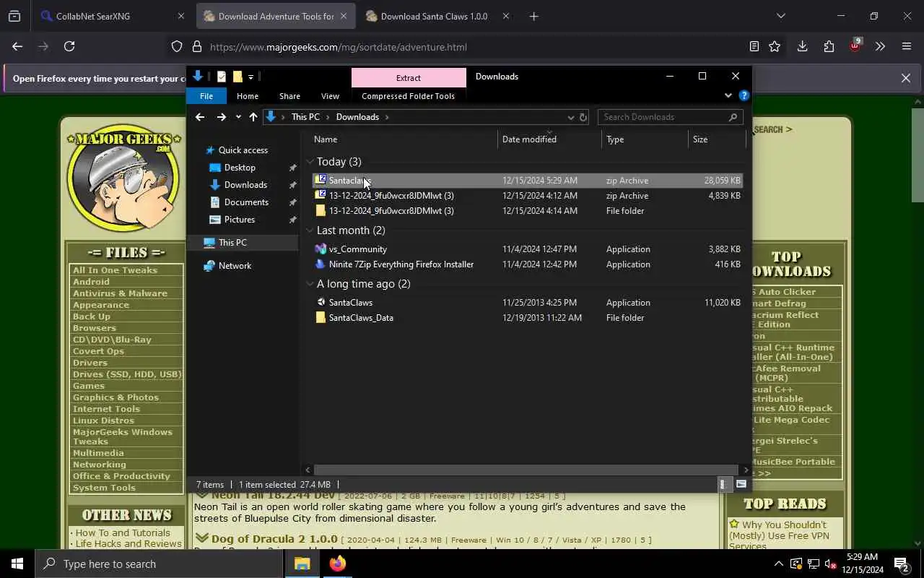
Task: Open Customize Quick Access Toolbar dropdown
Action: click(x=250, y=77)
